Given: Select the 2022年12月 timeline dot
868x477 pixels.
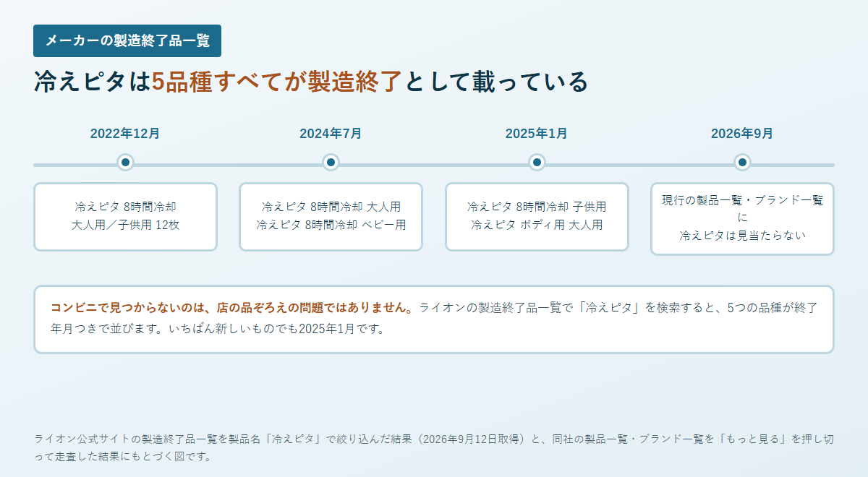Looking at the screenshot, I should (125, 163).
